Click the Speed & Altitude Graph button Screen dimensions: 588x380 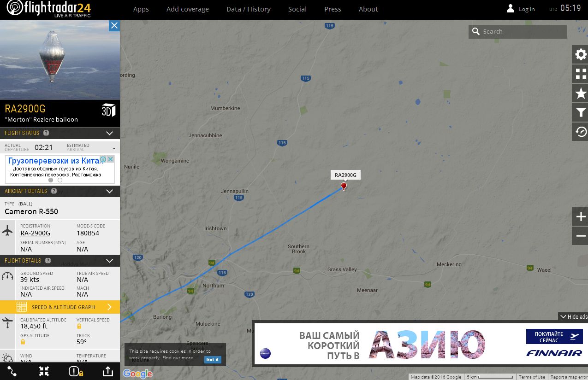pyautogui.click(x=60, y=307)
